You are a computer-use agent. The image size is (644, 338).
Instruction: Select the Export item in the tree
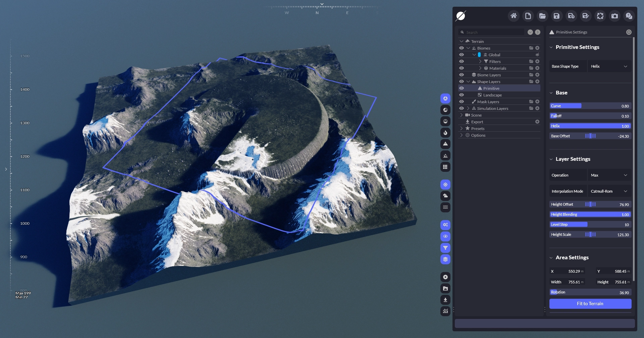477,122
